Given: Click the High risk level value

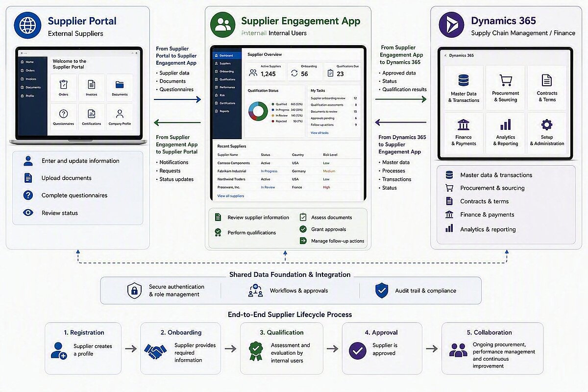Looking at the screenshot, I should (x=326, y=187).
